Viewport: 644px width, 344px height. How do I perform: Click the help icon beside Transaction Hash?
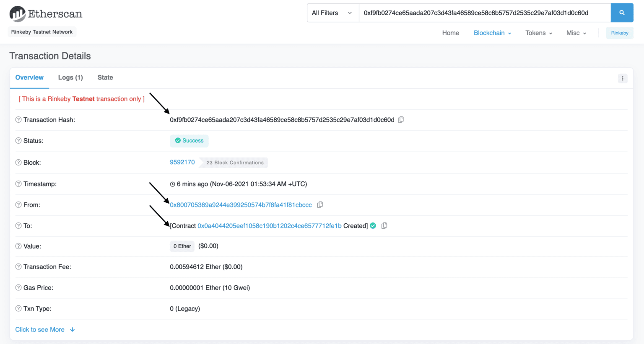(18, 119)
